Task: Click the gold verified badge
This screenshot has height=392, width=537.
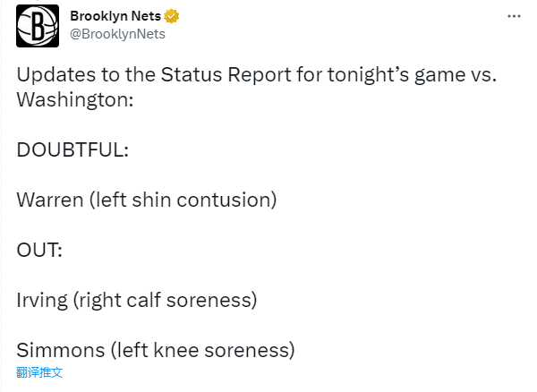Action: click(172, 16)
